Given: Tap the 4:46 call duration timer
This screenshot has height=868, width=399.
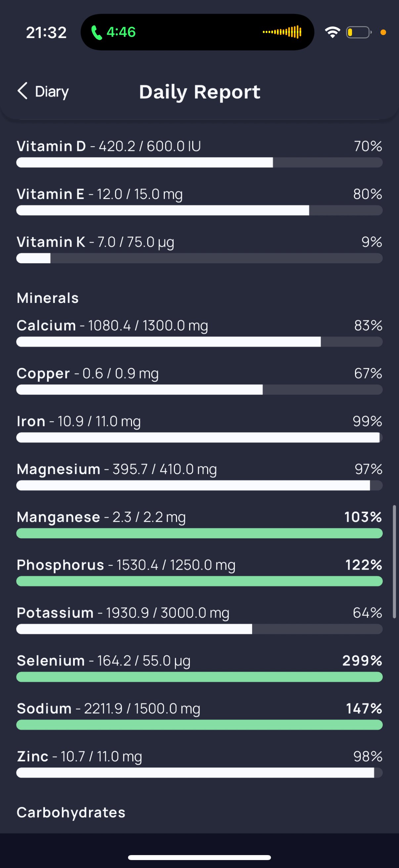Looking at the screenshot, I should pos(121,32).
